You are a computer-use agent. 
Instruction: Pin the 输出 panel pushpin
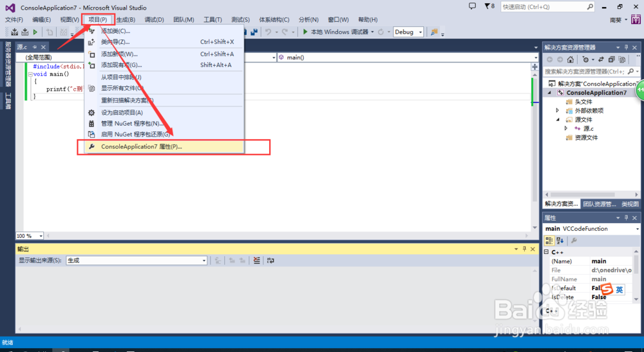tap(524, 249)
